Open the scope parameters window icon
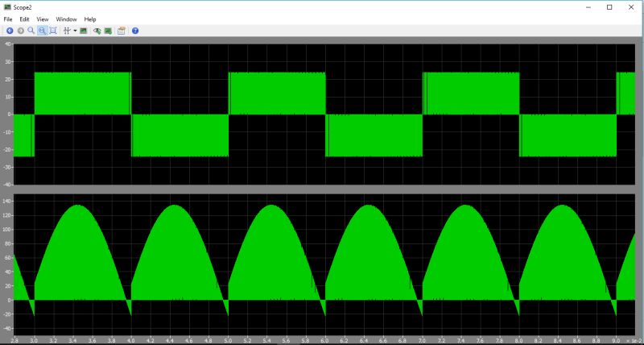This screenshot has height=345, width=644. [122, 31]
